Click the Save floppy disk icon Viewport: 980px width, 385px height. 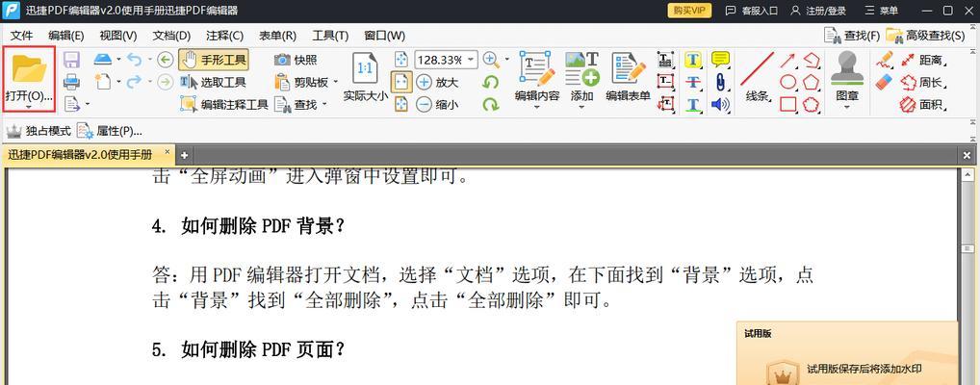point(71,60)
